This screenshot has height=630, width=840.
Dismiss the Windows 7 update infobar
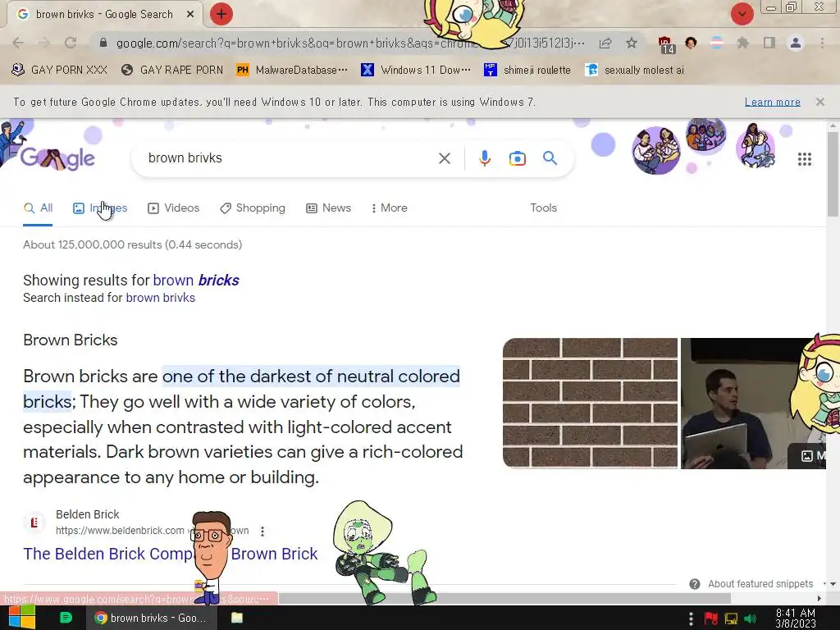[820, 101]
